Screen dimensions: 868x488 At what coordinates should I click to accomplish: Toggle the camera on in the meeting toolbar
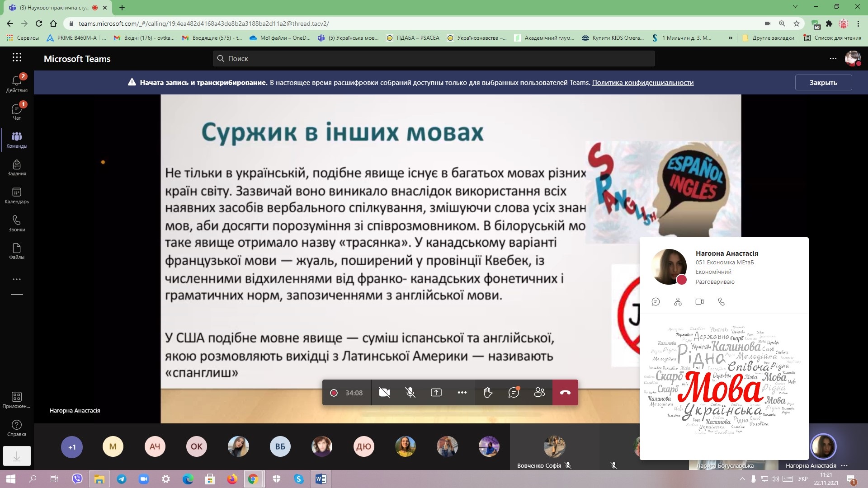[x=385, y=393]
